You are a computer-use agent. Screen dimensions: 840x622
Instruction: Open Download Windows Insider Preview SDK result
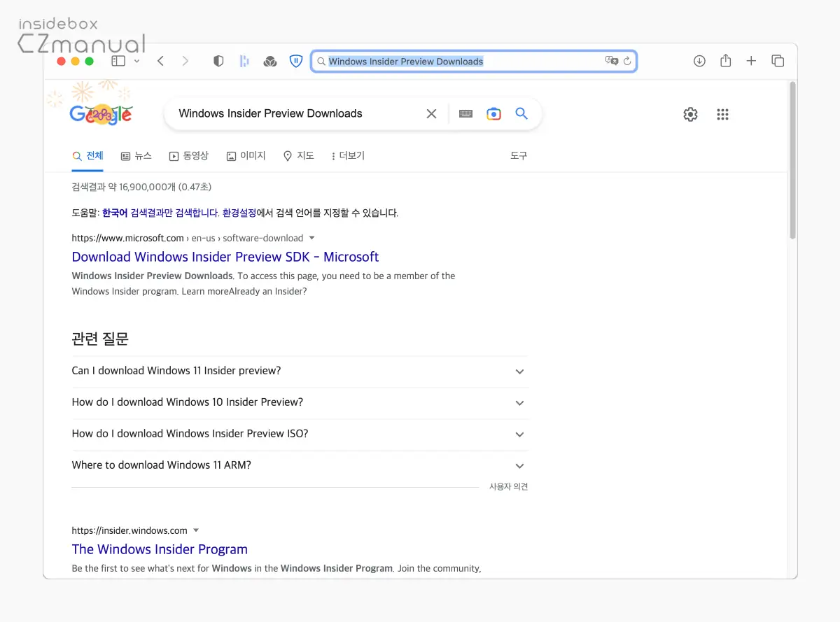coord(225,257)
